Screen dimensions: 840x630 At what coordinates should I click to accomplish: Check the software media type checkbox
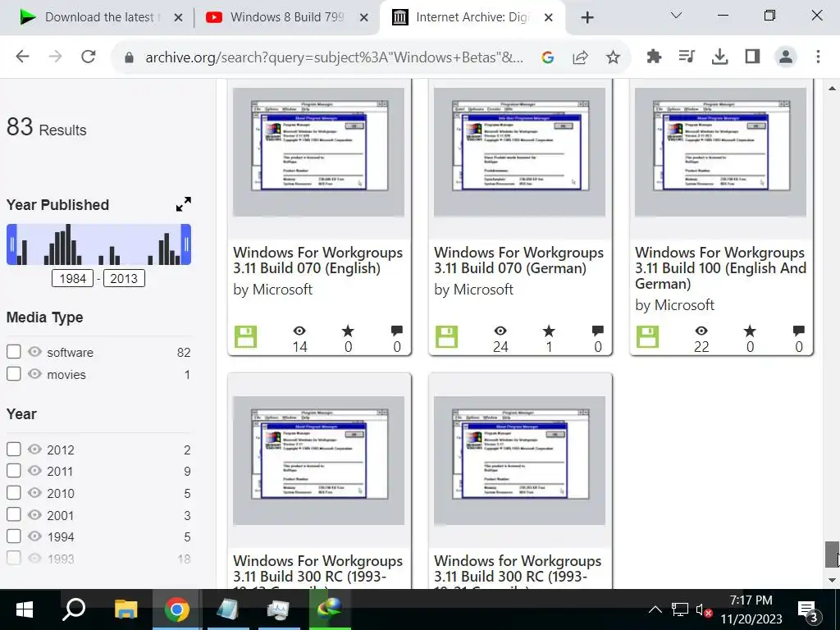click(x=14, y=352)
